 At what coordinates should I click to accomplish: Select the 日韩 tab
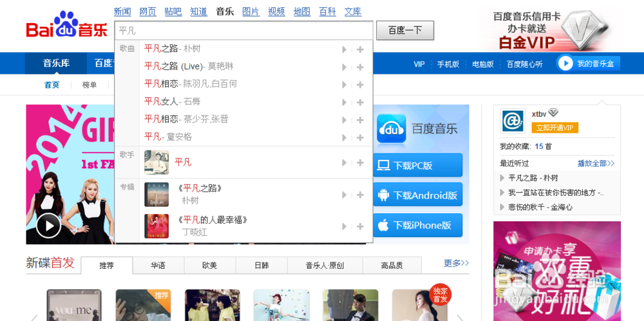pos(261,266)
